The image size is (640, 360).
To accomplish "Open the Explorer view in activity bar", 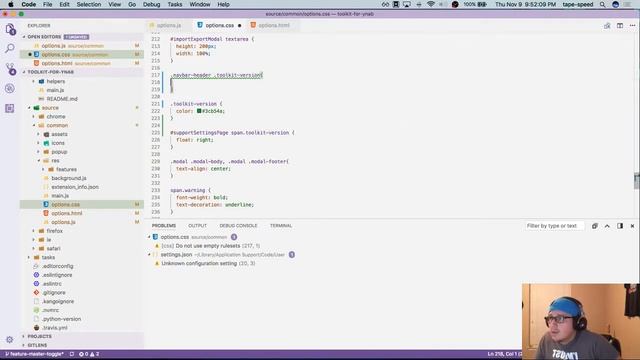I will pos(10,29).
